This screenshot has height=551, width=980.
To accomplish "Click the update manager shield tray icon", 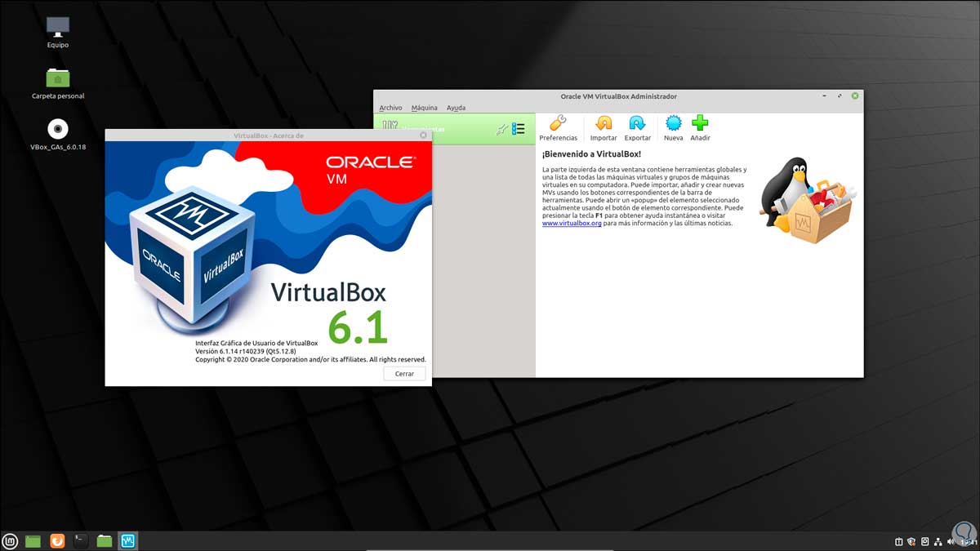I will tap(911, 541).
